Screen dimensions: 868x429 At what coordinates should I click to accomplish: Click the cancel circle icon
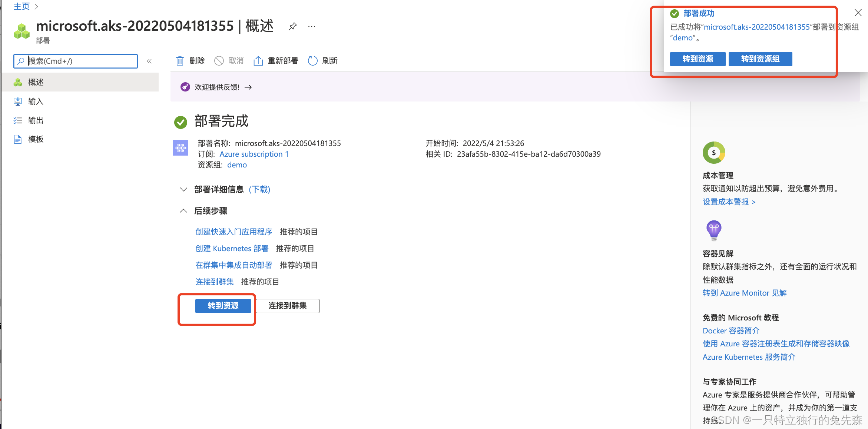tap(219, 61)
